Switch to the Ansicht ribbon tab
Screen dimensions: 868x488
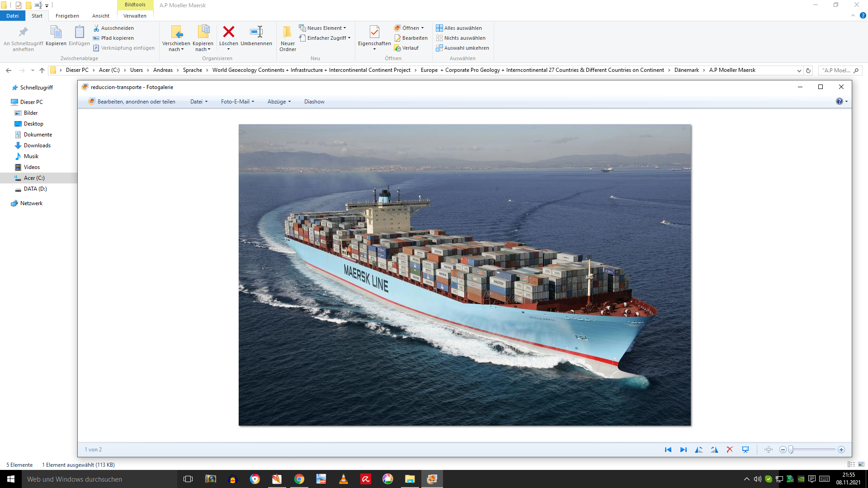[x=101, y=16]
